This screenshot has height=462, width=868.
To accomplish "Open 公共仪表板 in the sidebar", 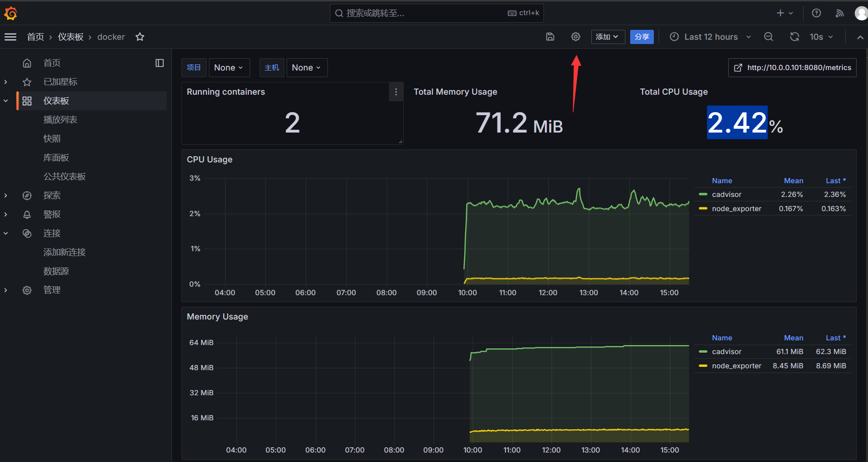I will pos(64,177).
